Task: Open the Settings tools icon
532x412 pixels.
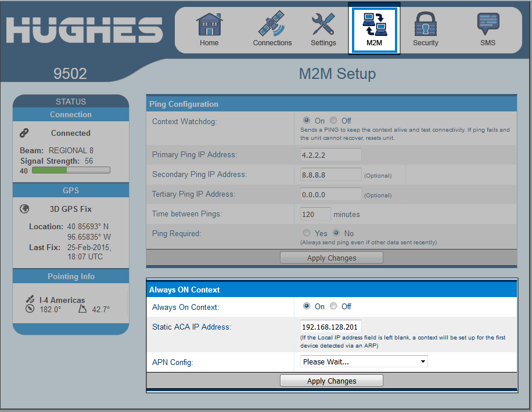Action: (323, 24)
